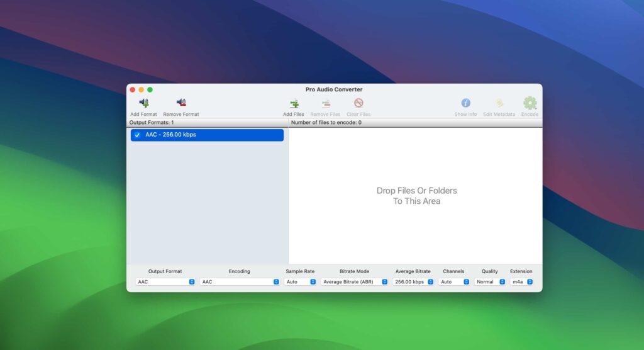This screenshot has width=644, height=350.
Task: Click the Pro Audio Converter window title
Action: (x=334, y=89)
